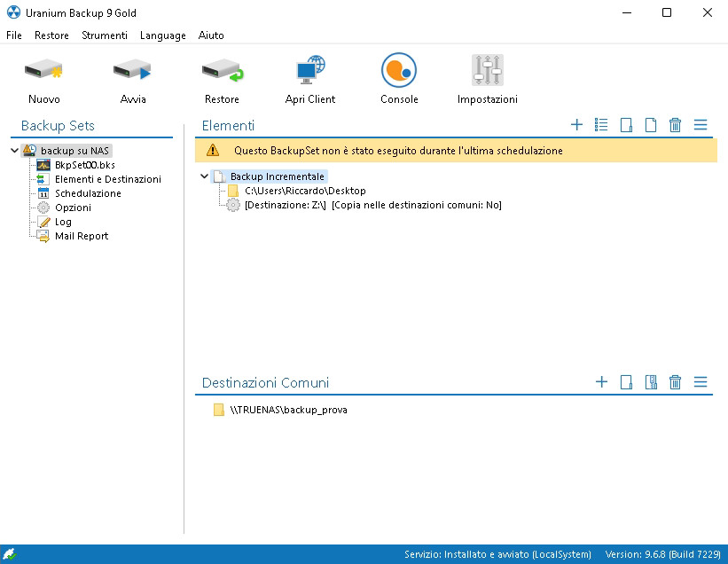
Task: Collapse the Backup Incrementale node
Action: (x=204, y=176)
